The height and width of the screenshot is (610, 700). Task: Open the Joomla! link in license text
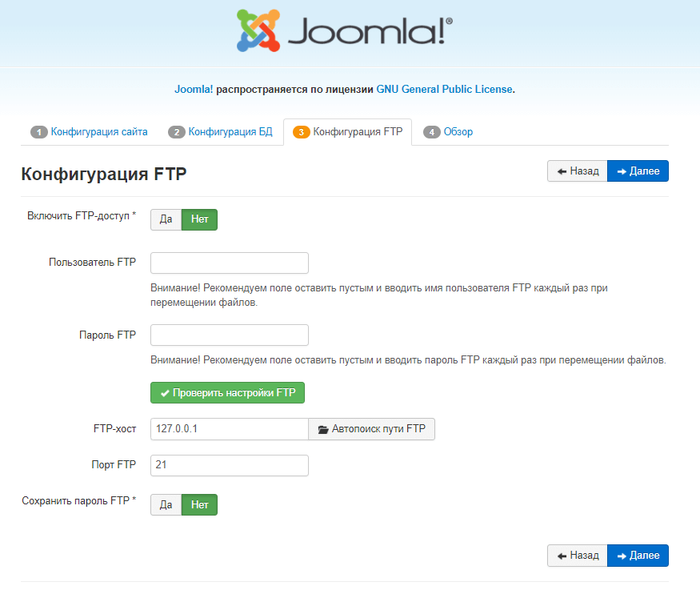[194, 90]
